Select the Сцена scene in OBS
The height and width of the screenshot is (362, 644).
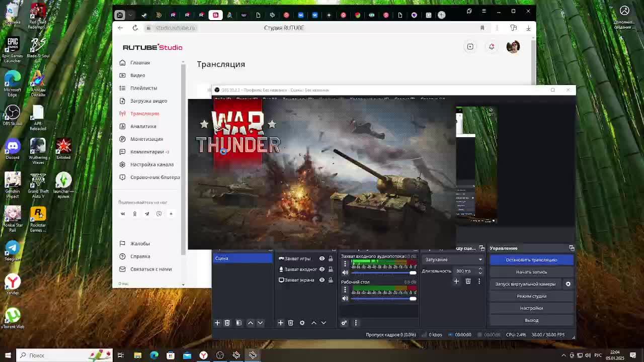coord(243,258)
